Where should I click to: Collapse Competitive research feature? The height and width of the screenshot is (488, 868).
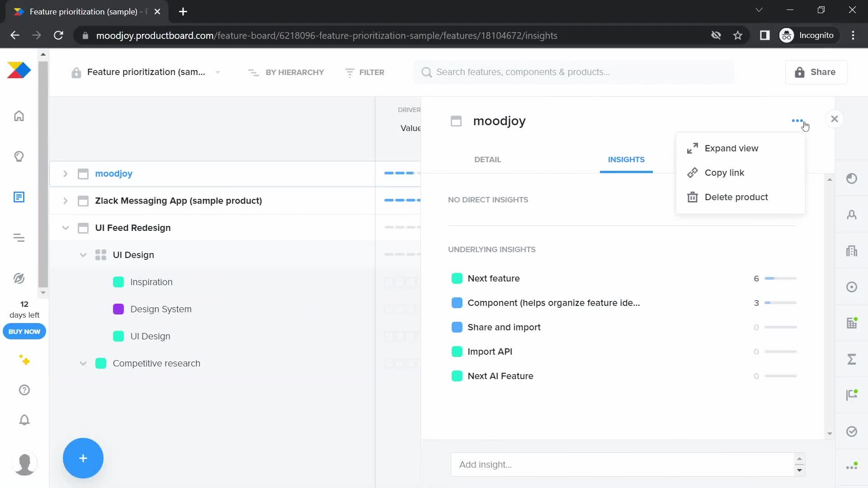[83, 363]
